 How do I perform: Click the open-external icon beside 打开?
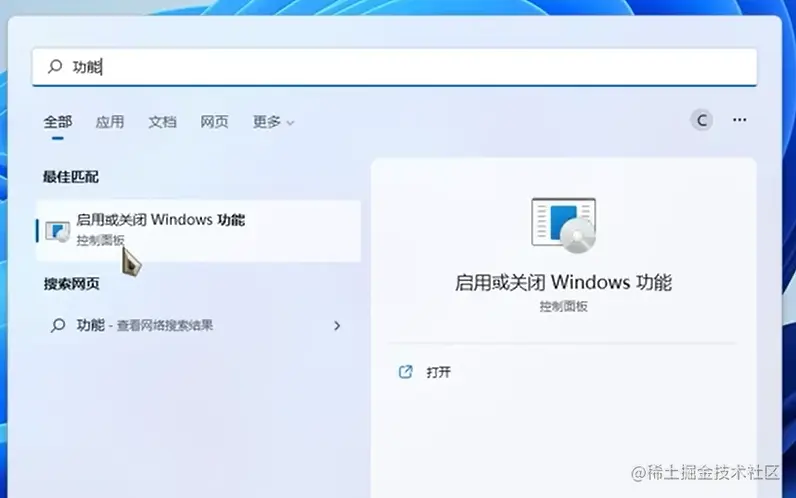coord(406,372)
